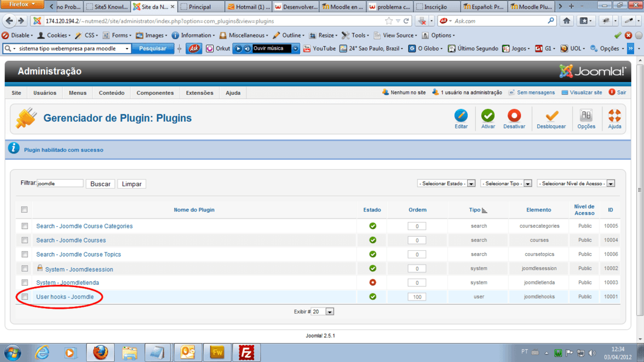Check the box for Search - Joomdle Course Topics
The image size is (644, 362).
click(25, 254)
